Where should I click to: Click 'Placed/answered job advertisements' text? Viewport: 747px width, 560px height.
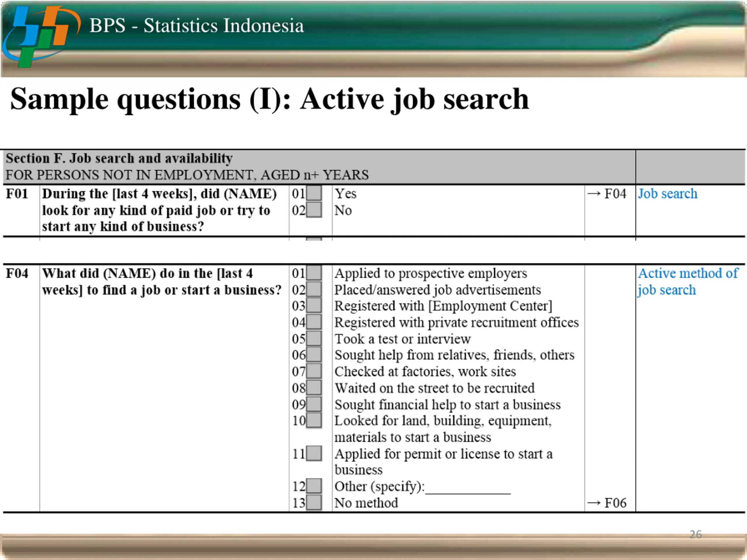pos(438,290)
